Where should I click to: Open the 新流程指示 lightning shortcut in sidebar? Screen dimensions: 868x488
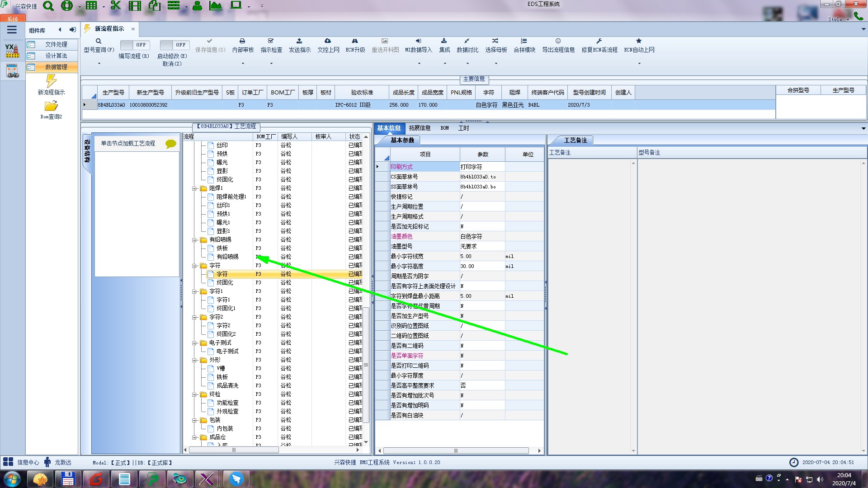click(51, 82)
